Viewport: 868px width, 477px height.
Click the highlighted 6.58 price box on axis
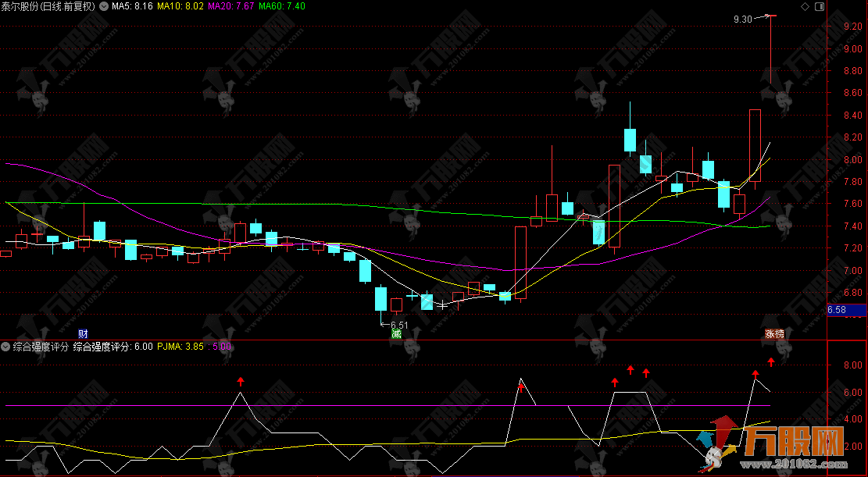tap(847, 310)
